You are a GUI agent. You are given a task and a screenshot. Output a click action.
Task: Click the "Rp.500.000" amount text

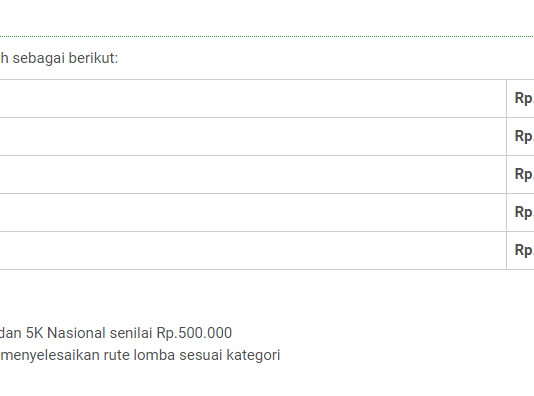(x=194, y=333)
